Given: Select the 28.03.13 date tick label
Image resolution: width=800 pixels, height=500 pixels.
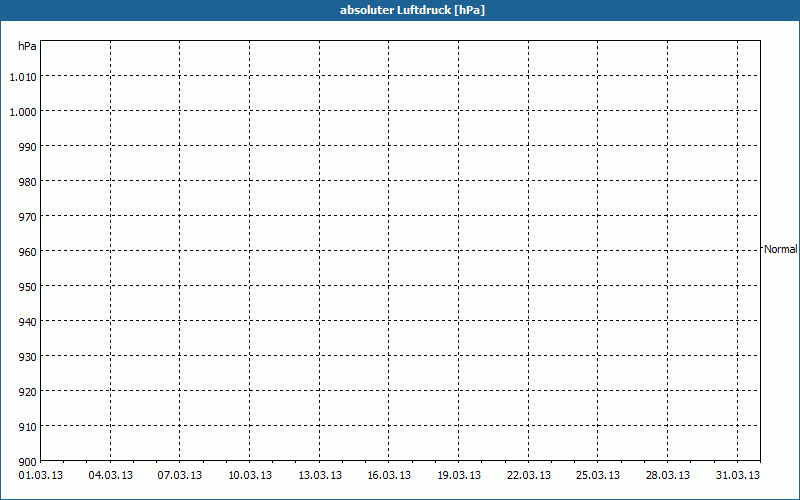Looking at the screenshot, I should (668, 476).
